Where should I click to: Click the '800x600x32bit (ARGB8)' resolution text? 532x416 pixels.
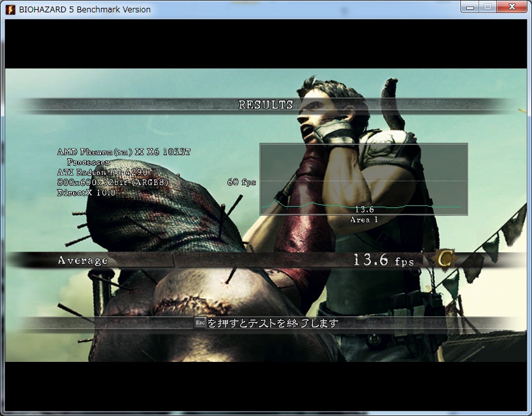point(113,183)
